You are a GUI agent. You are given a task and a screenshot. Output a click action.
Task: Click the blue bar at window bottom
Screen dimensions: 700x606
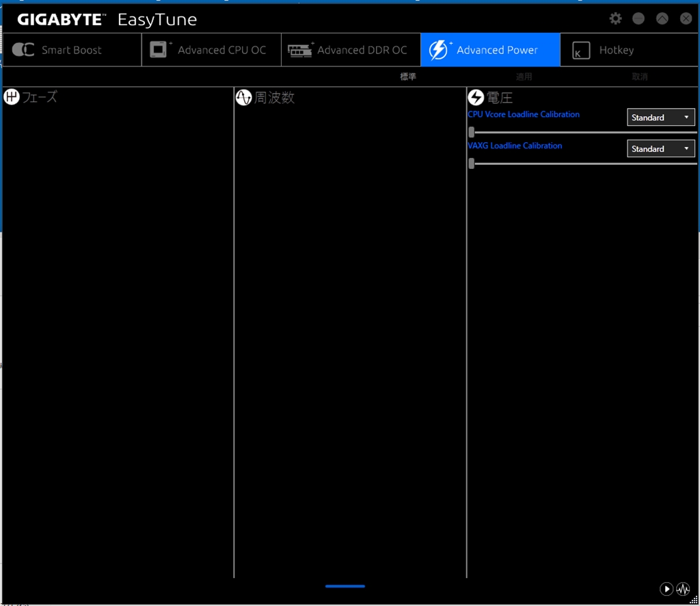tap(345, 586)
